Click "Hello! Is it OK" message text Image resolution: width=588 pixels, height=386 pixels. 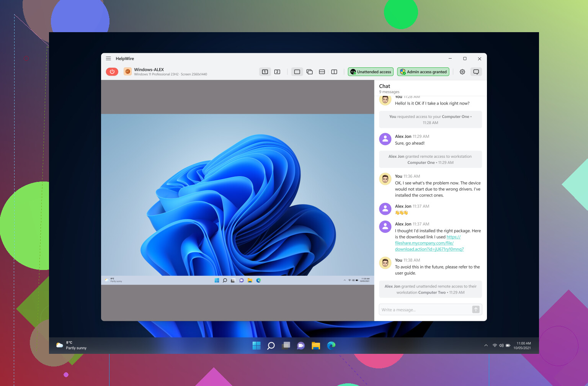point(432,103)
